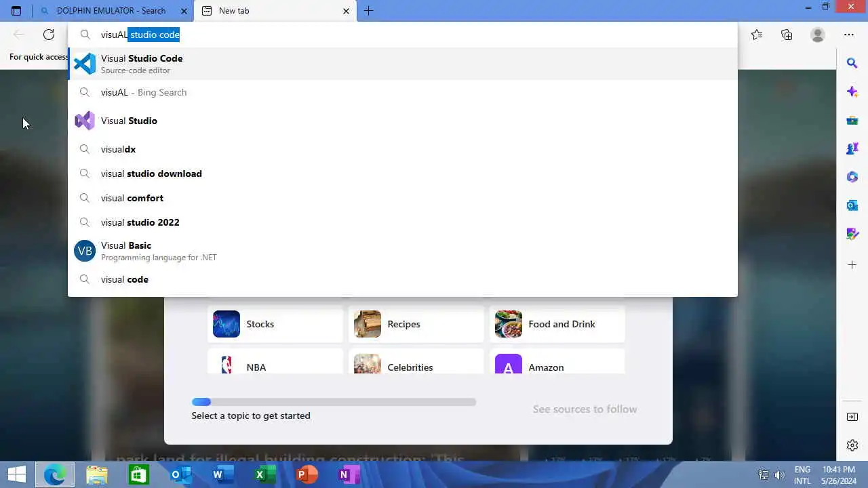Click the Visual Studio Code logo icon
This screenshot has height=488, width=868.
[x=85, y=64]
